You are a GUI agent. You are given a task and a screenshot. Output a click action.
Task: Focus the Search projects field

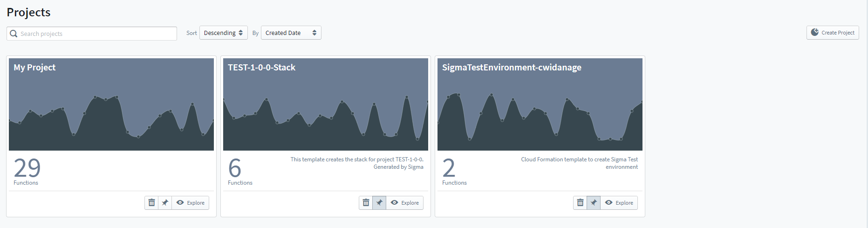96,34
